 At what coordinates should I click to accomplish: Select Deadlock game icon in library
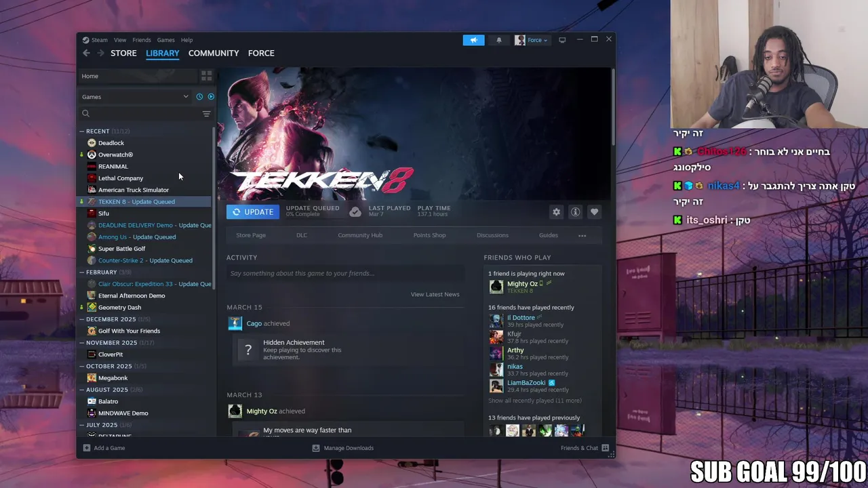(92, 143)
